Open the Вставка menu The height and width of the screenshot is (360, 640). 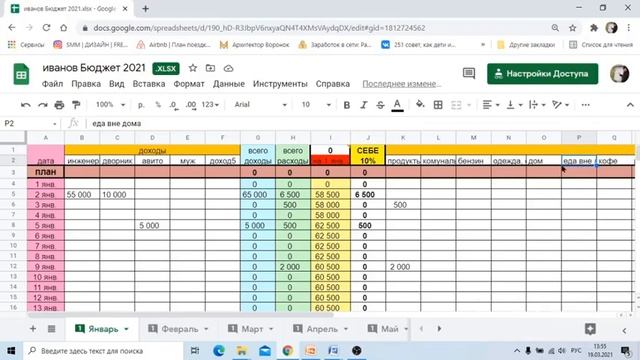tap(149, 84)
